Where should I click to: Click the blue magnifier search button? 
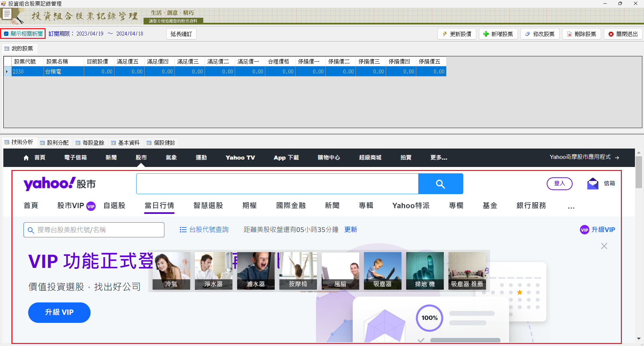click(440, 184)
